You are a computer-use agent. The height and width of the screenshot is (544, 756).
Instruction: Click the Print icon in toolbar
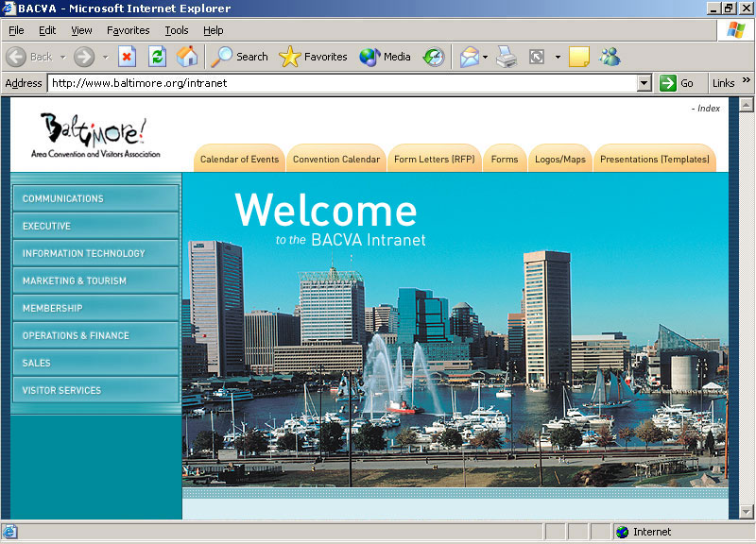(507, 57)
